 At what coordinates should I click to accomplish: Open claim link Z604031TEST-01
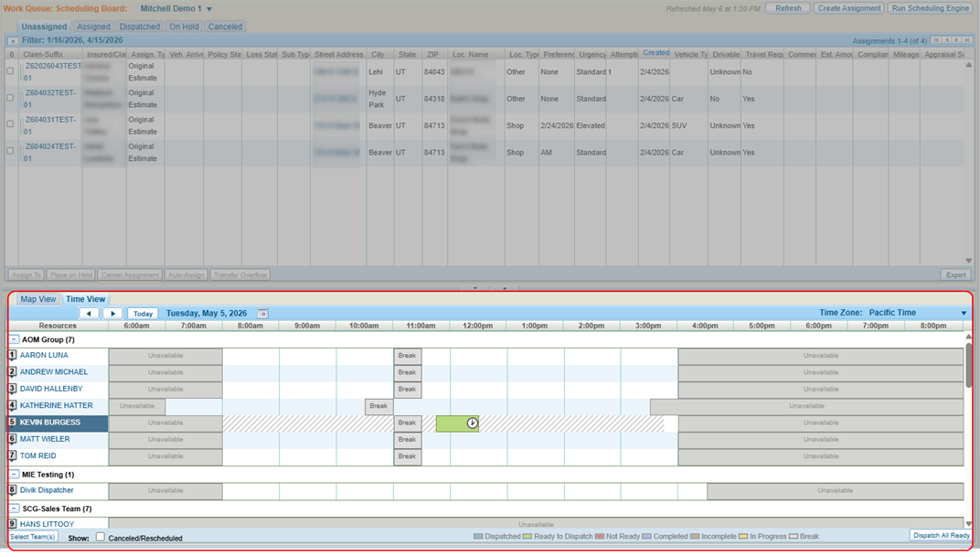pyautogui.click(x=50, y=125)
